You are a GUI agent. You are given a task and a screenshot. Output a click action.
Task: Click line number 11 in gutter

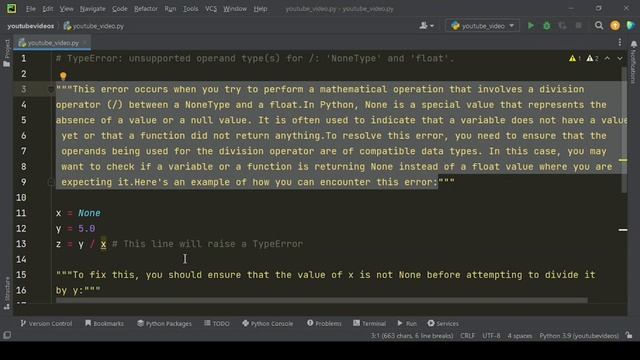coord(21,213)
